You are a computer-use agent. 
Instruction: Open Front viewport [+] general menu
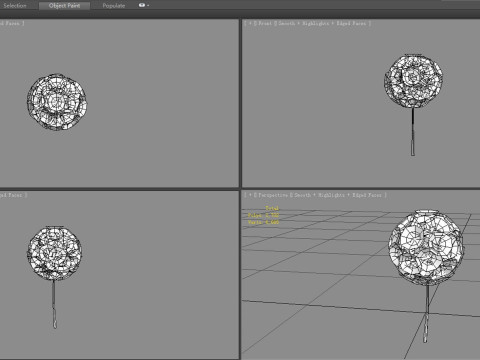(x=250, y=23)
